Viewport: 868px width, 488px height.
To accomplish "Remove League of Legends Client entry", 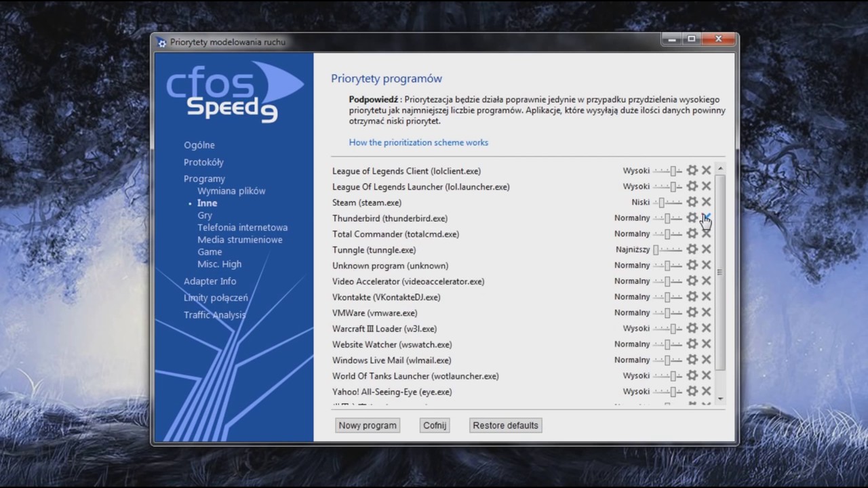I will click(x=706, y=170).
